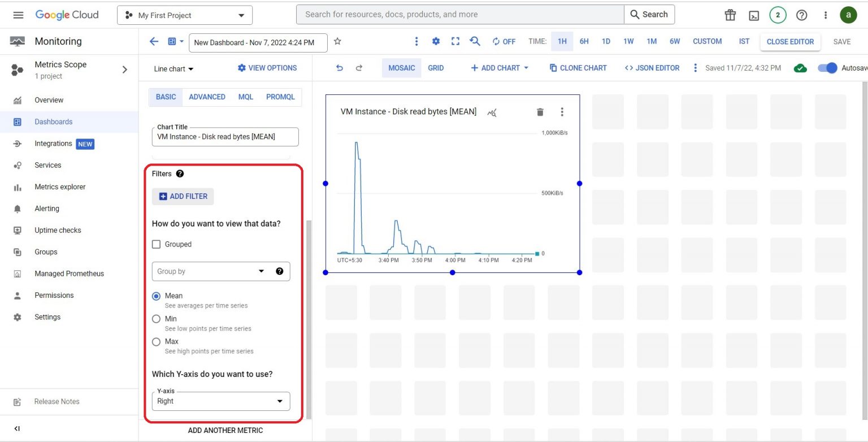Viewport: 868px width, 442px height.
Task: Open Google Cloud help via question mark icon
Action: click(x=801, y=15)
